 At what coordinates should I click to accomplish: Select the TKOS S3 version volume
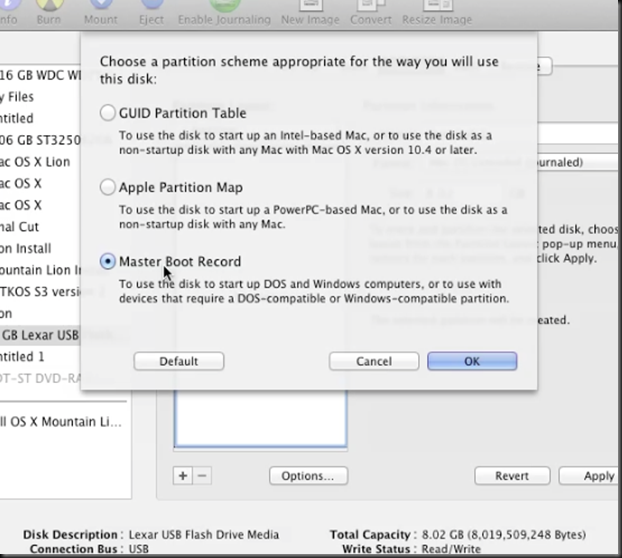coord(40,292)
